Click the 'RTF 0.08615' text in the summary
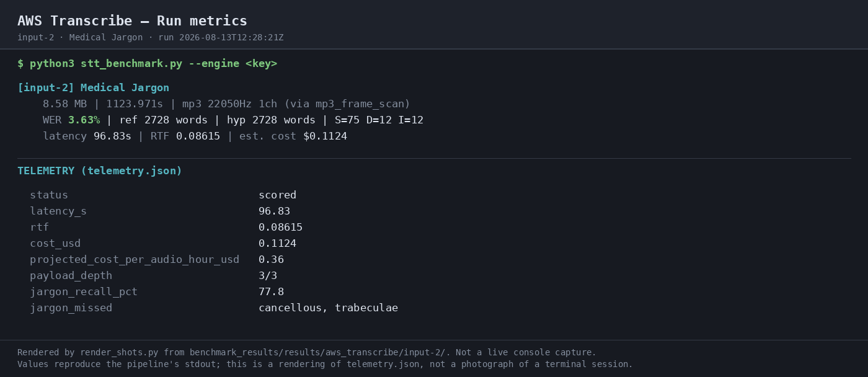The width and height of the screenshot is (868, 377). point(185,136)
